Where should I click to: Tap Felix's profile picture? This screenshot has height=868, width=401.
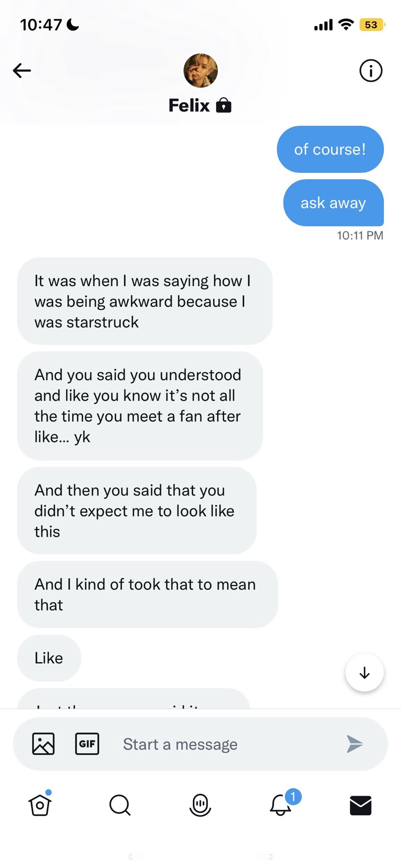pos(200,70)
